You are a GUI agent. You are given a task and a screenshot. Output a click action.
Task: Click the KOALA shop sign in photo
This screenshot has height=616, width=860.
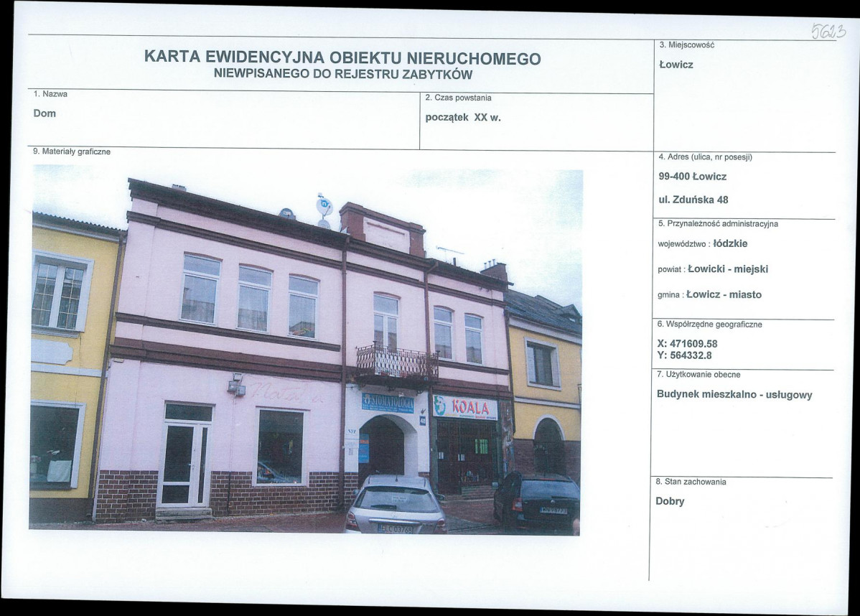(x=465, y=408)
